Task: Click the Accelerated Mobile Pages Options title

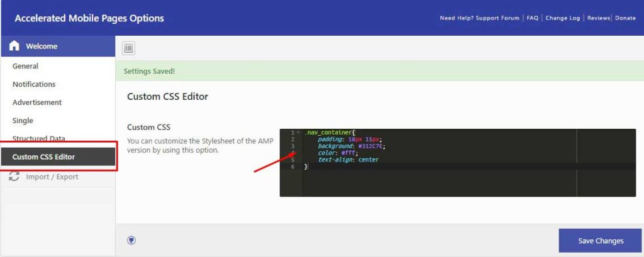Action: tap(89, 18)
